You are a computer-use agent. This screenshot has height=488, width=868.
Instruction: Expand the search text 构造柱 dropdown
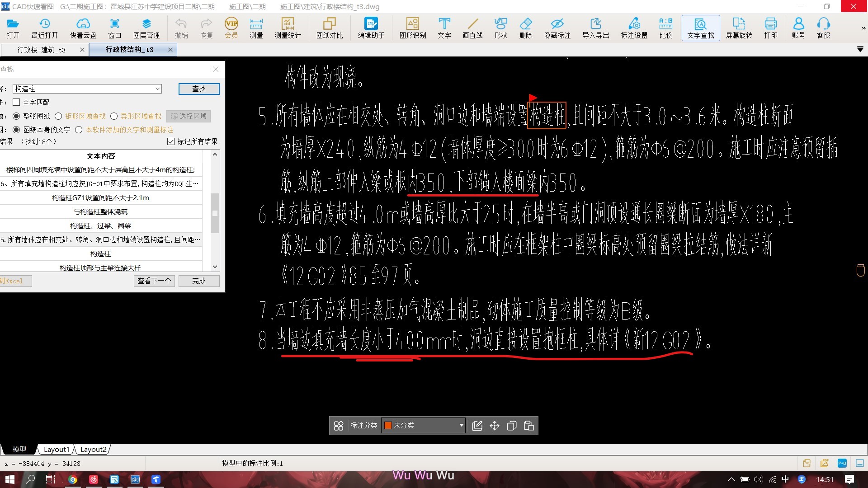point(157,89)
